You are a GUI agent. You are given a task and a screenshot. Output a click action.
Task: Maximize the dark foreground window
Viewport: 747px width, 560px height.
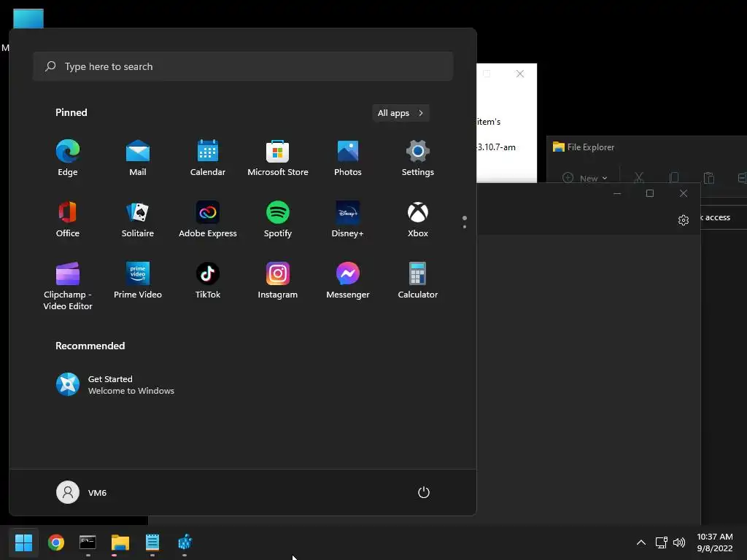[650, 193]
